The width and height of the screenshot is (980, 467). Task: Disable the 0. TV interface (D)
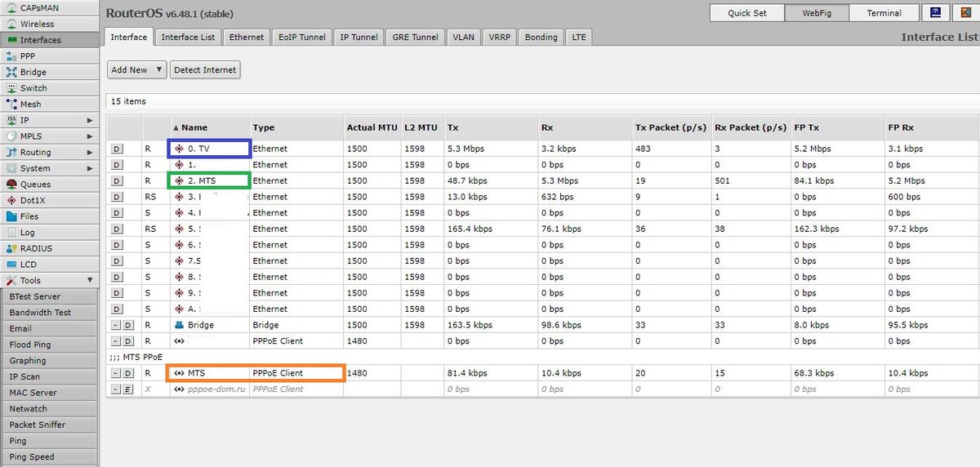pyautogui.click(x=116, y=149)
